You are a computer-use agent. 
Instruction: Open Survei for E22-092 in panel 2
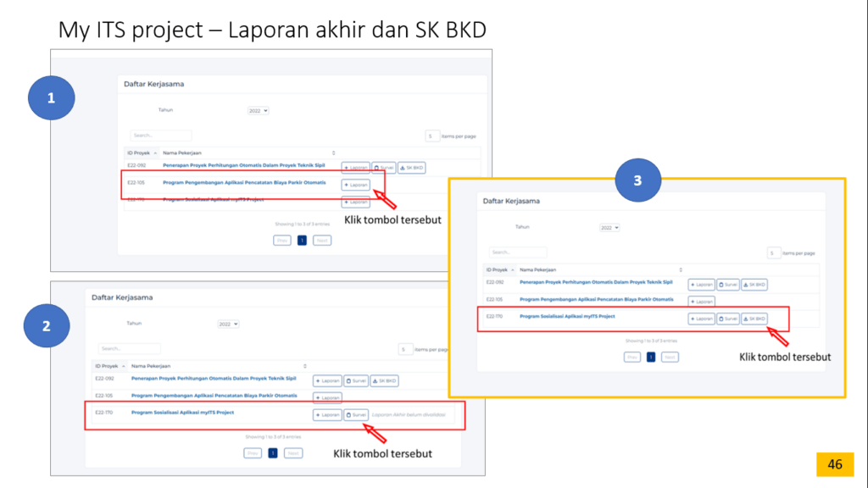356,381
